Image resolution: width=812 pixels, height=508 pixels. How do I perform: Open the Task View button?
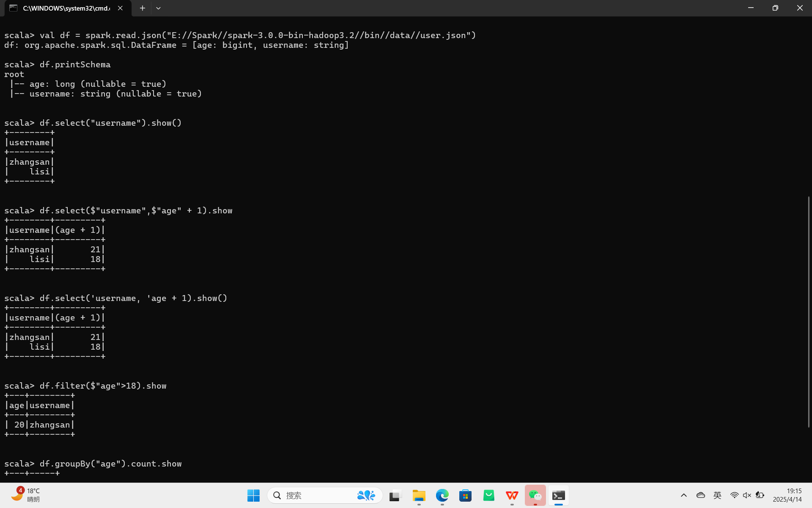395,495
